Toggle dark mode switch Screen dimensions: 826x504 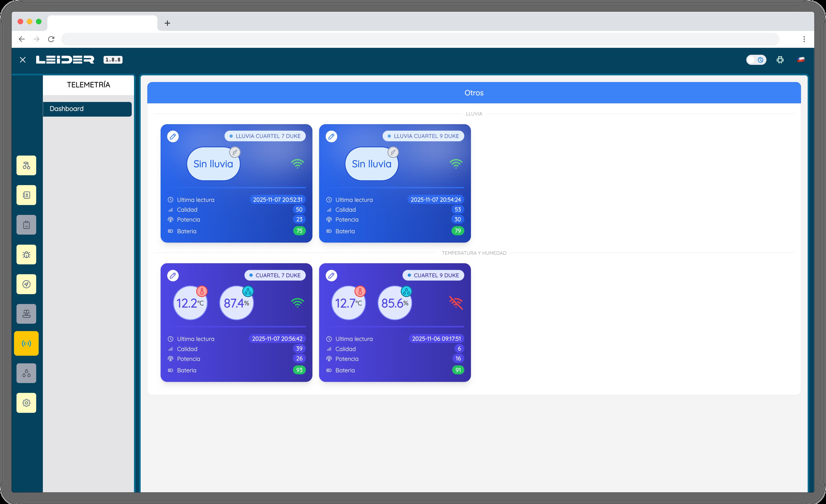coord(756,60)
